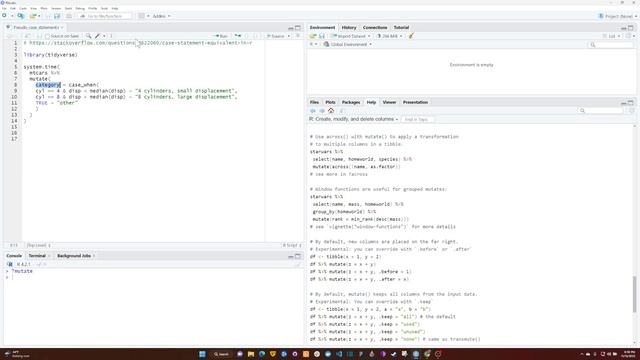Click the Find in Topic field
The width and height of the screenshot is (640, 360).
(x=417, y=119)
